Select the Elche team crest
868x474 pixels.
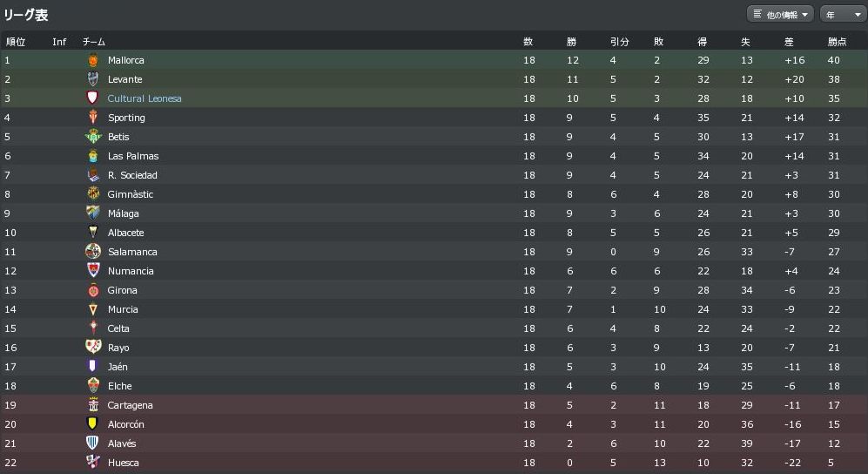pos(93,386)
